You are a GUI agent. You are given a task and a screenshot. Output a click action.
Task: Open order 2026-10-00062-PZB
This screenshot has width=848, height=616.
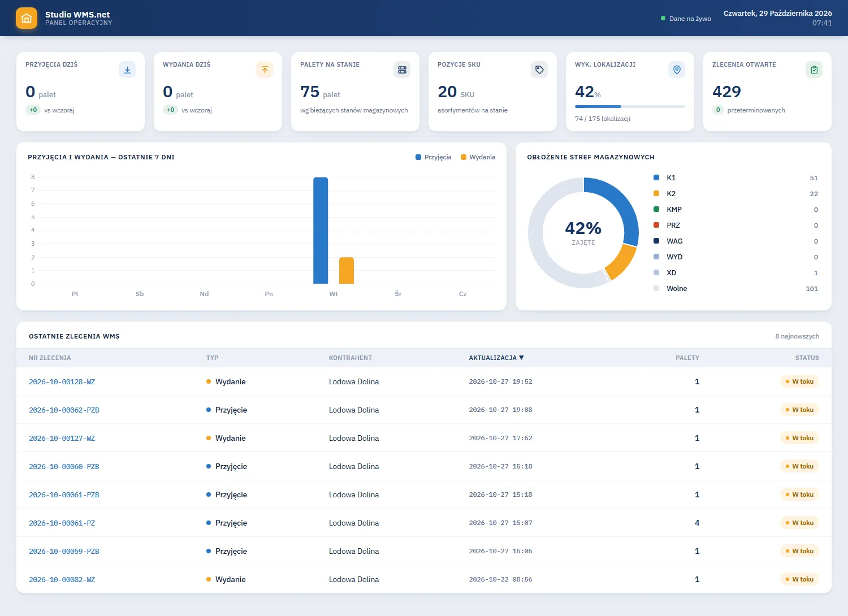point(64,410)
